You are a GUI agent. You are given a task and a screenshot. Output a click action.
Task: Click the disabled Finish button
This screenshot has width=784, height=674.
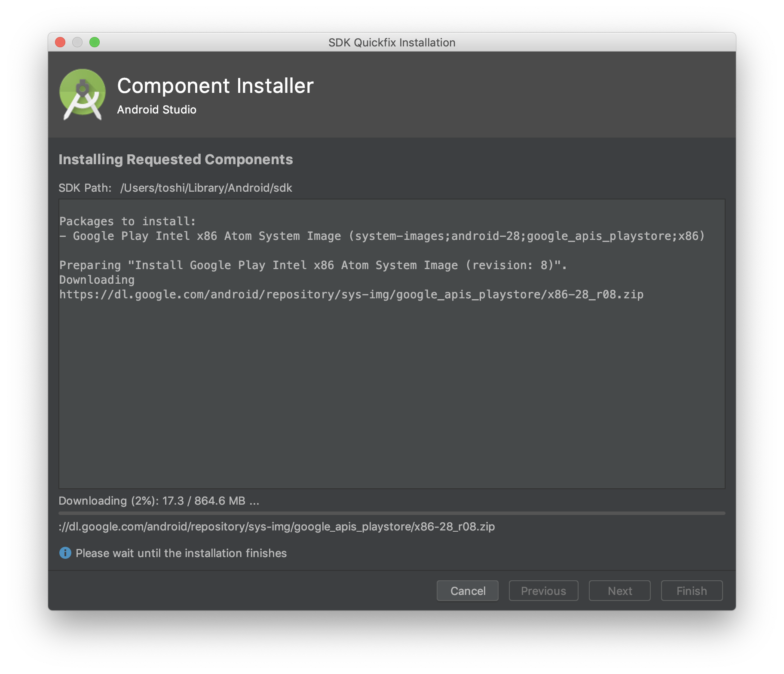pyautogui.click(x=692, y=591)
